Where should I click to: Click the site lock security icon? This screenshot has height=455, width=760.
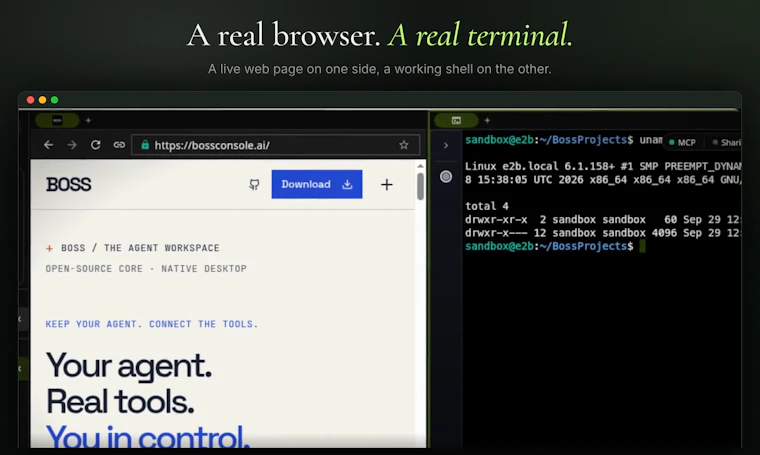pos(145,145)
